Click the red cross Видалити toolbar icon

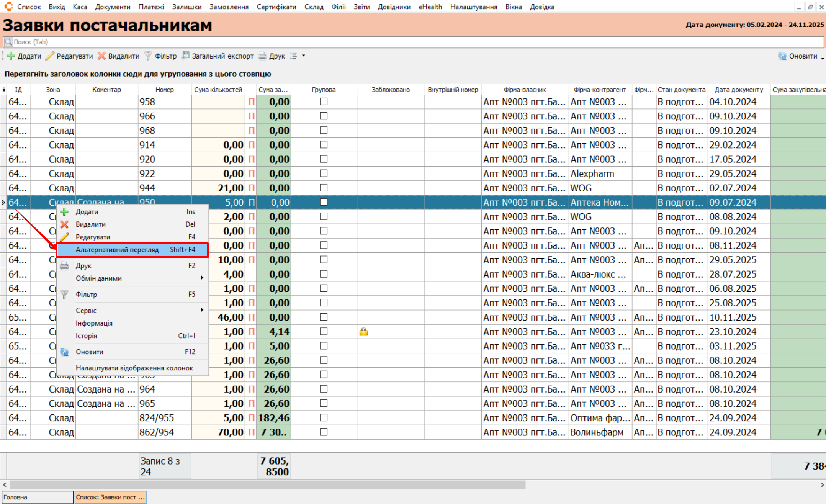[x=101, y=56]
